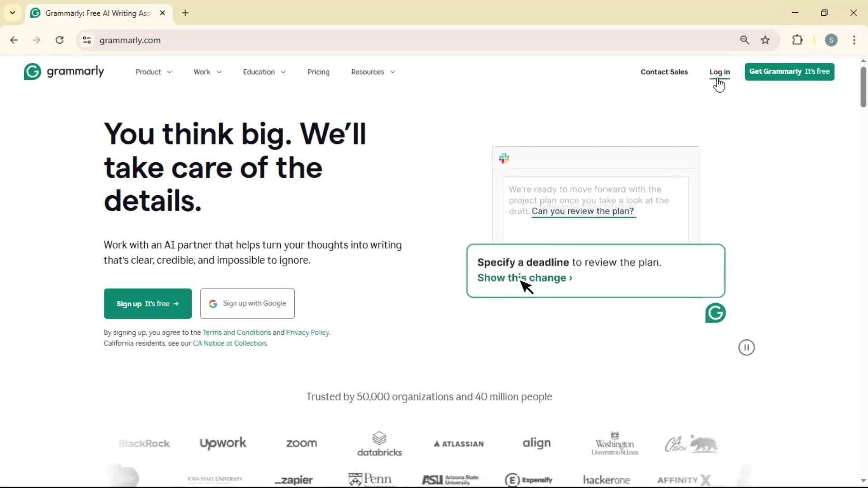Expand the Education dropdown menu
The height and width of the screenshot is (488, 868).
(x=264, y=72)
